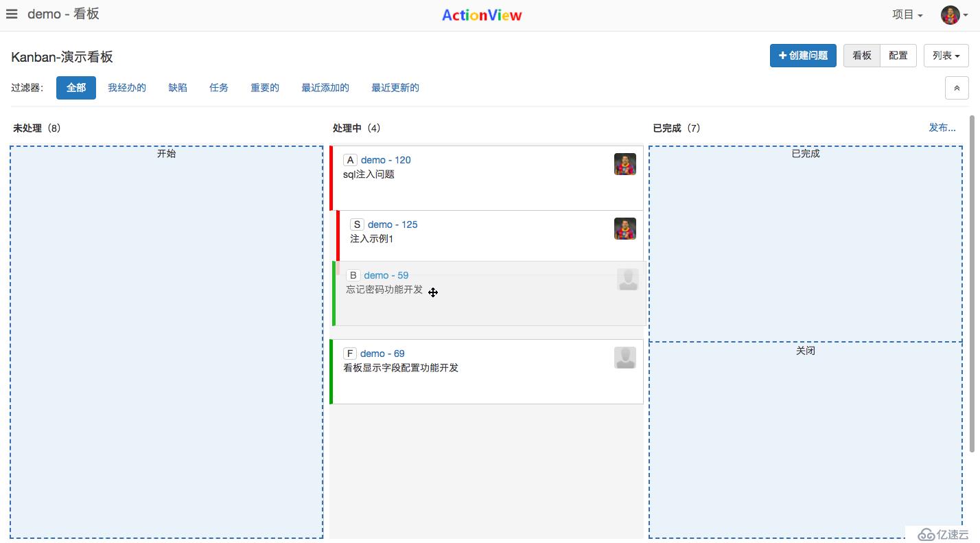This screenshot has width=980, height=543.
Task: Open issue demo - 59 link
Action: coord(386,275)
